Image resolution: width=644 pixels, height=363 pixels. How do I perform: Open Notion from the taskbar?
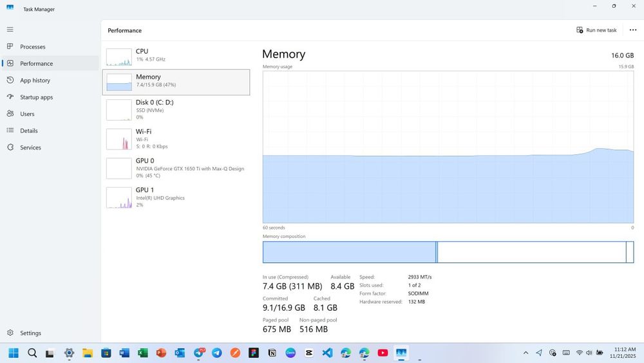click(272, 353)
